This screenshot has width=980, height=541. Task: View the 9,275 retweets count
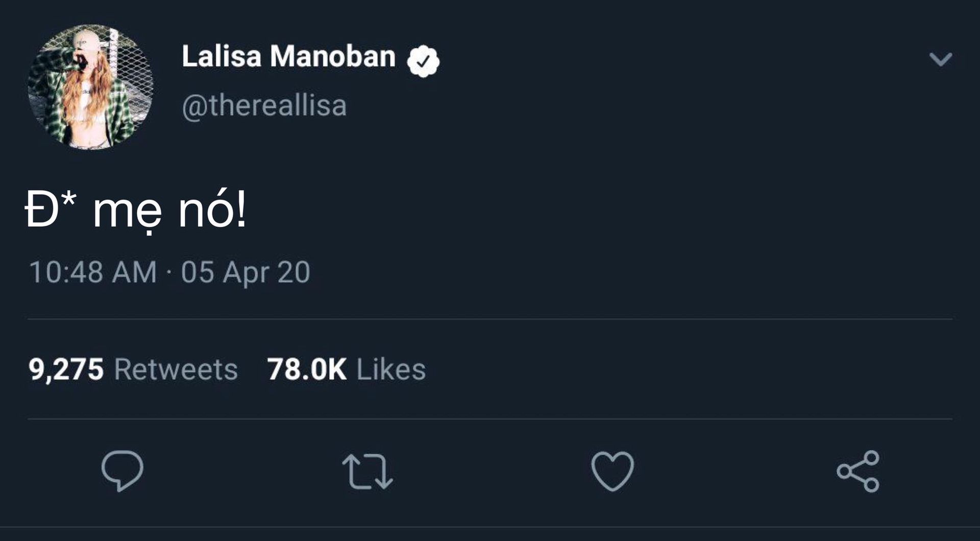pos(66,369)
